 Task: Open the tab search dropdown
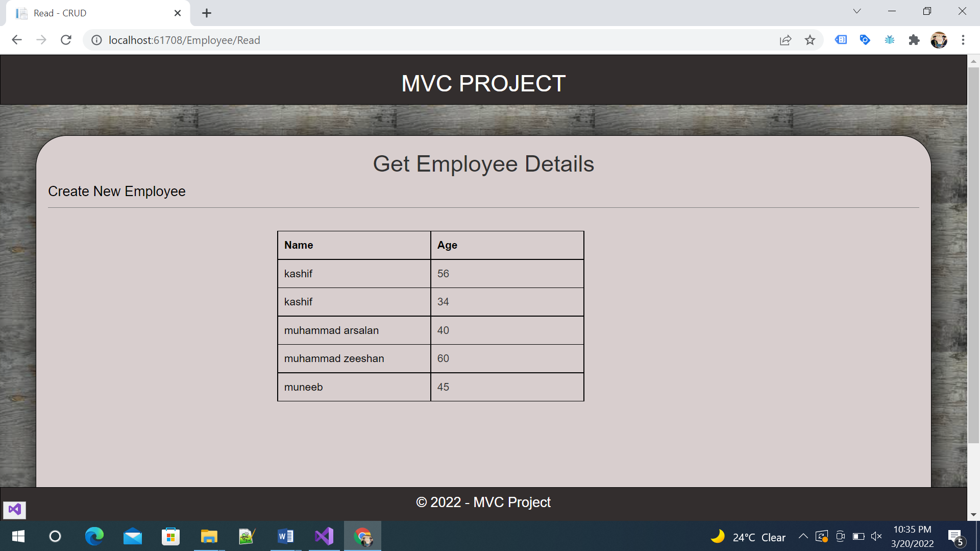click(x=857, y=11)
